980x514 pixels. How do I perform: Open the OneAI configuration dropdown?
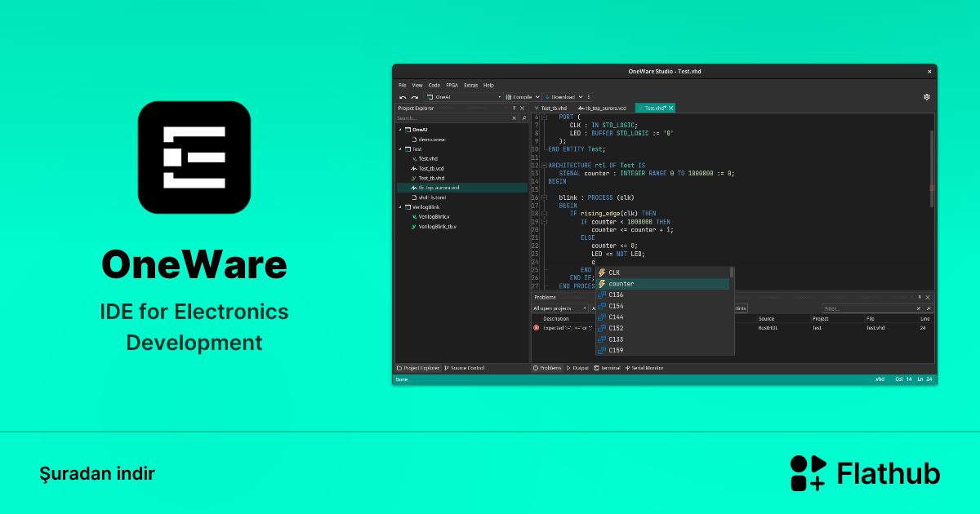point(499,97)
